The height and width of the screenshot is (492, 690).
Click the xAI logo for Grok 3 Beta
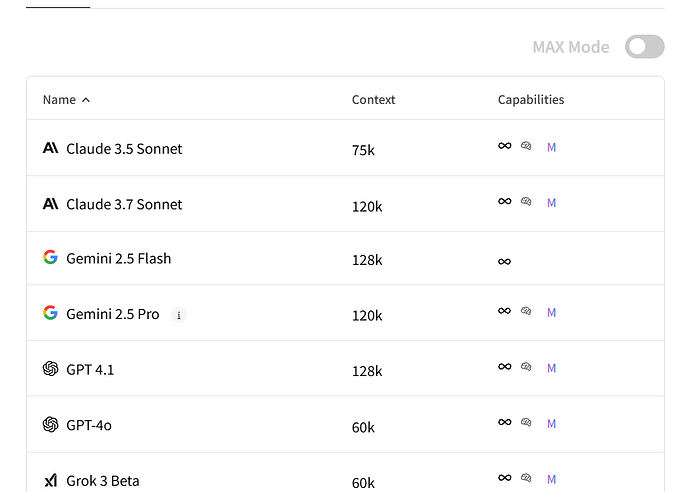51,480
